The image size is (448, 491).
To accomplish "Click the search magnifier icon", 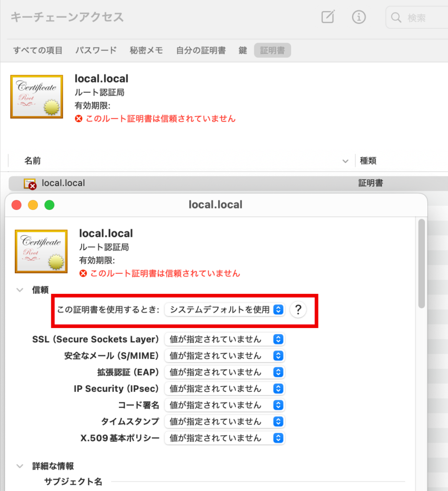I will point(396,18).
